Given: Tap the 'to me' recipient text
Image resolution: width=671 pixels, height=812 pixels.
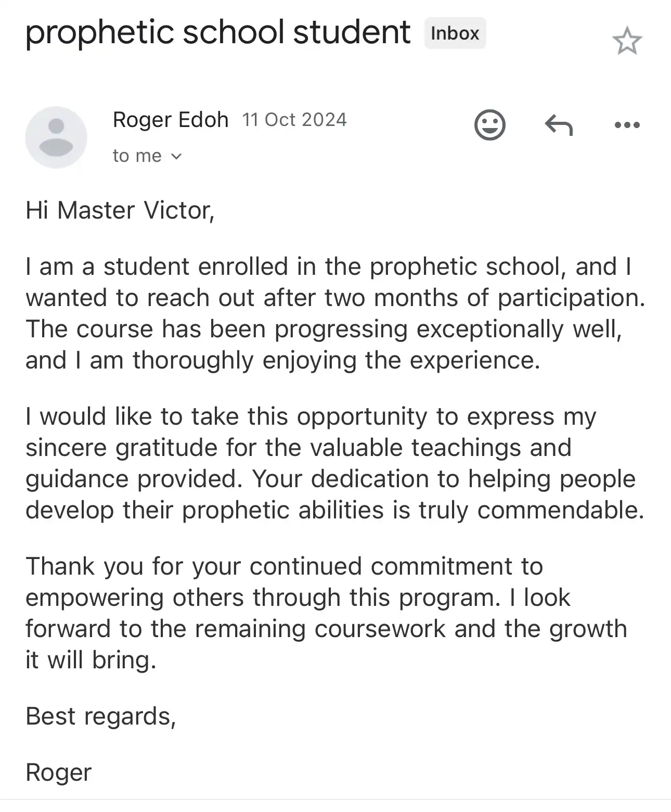Looking at the screenshot, I should point(137,156).
